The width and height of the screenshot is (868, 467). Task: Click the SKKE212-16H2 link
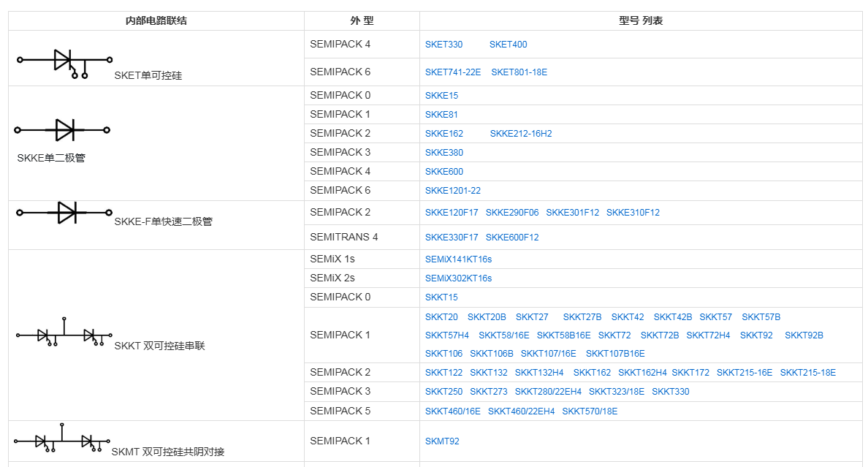pos(520,134)
